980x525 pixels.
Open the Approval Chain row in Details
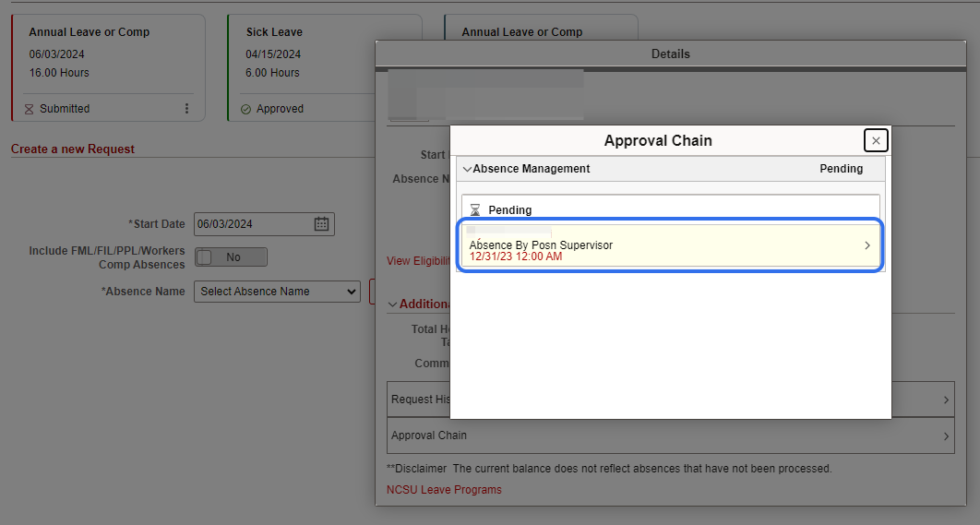point(671,436)
